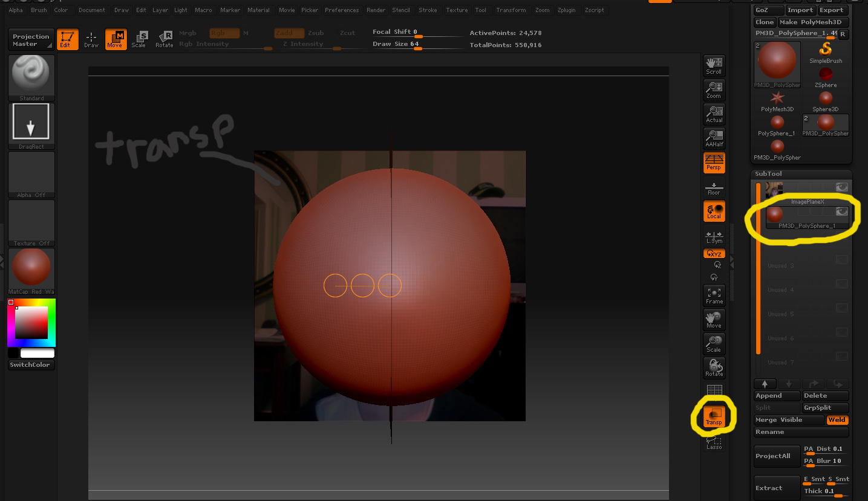The image size is (868, 501).
Task: Select the SimpleBrush tool
Action: [x=826, y=53]
